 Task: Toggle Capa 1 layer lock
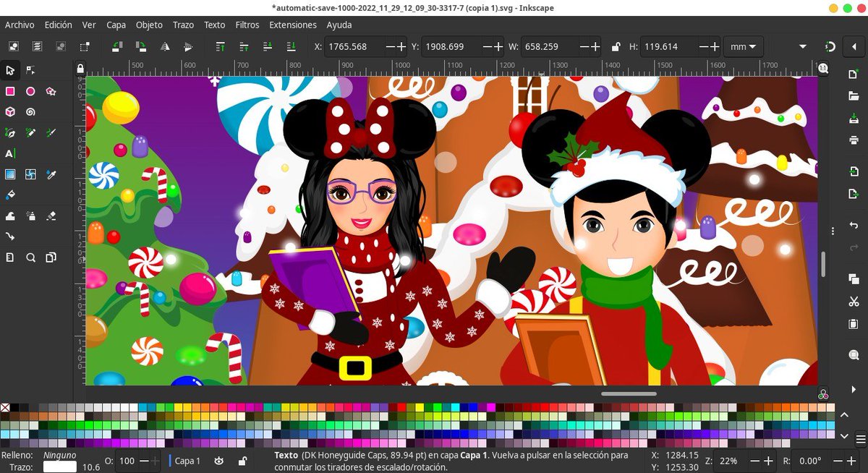[242, 461]
